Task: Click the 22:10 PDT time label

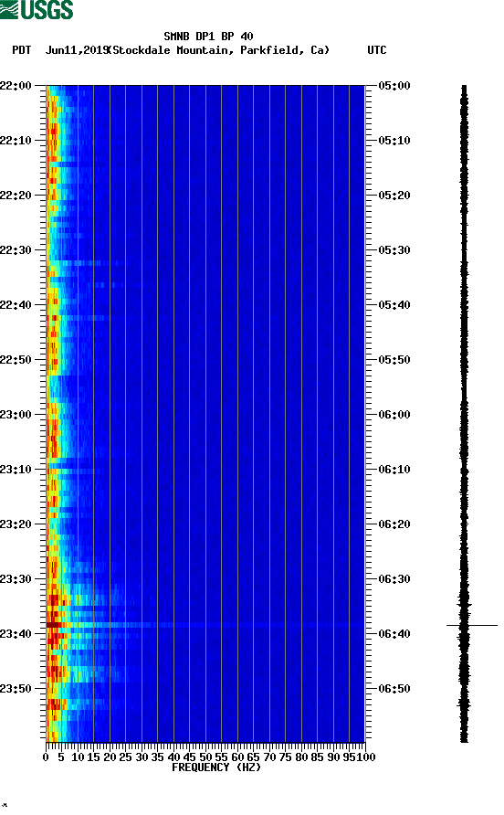Action: (x=16, y=141)
